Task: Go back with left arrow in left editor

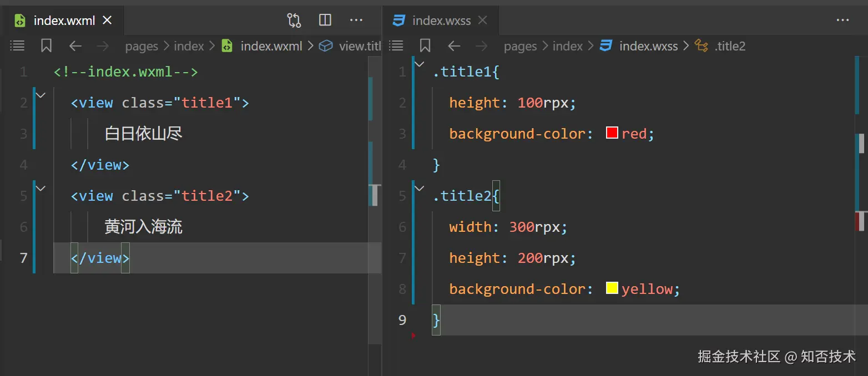Action: [x=75, y=46]
